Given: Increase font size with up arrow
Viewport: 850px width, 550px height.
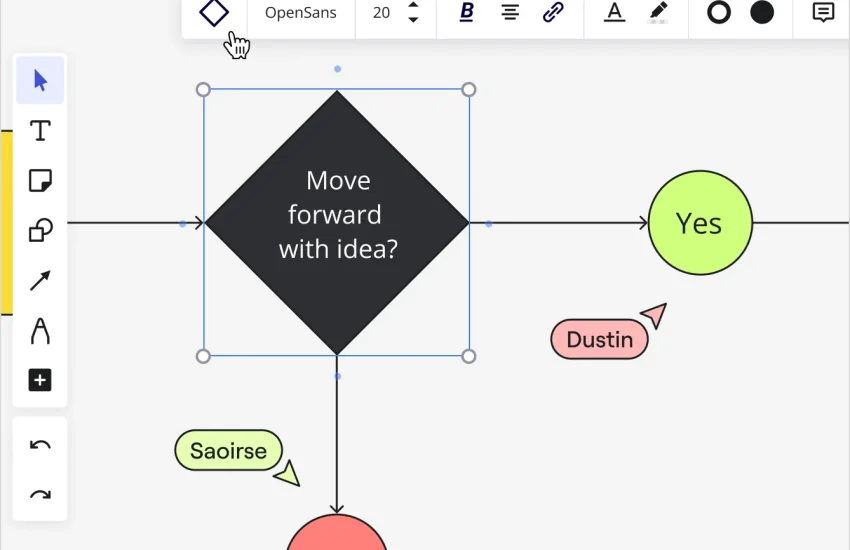Looking at the screenshot, I should (413, 6).
